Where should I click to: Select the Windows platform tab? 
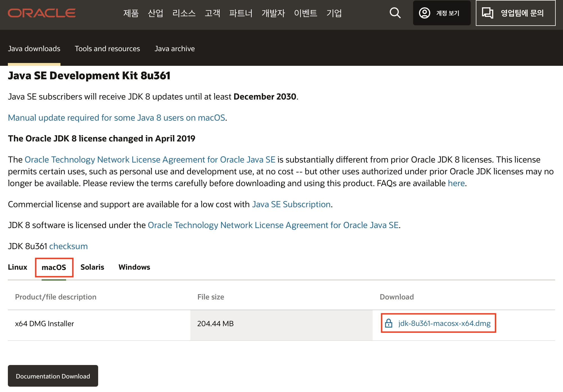[134, 267]
